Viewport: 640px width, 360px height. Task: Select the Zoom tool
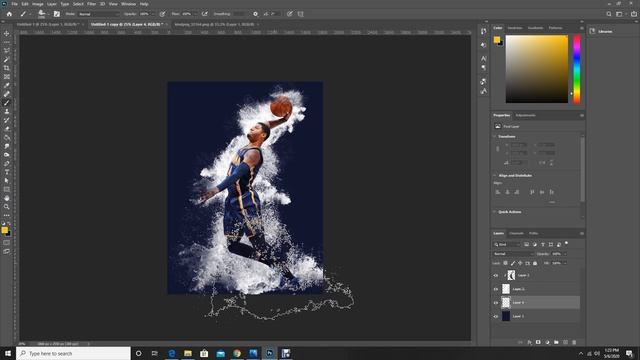click(7, 207)
